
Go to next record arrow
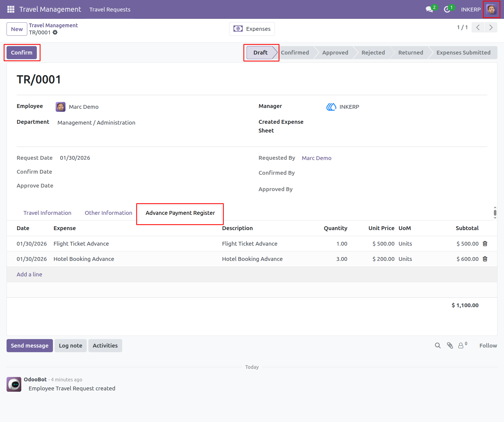click(491, 27)
